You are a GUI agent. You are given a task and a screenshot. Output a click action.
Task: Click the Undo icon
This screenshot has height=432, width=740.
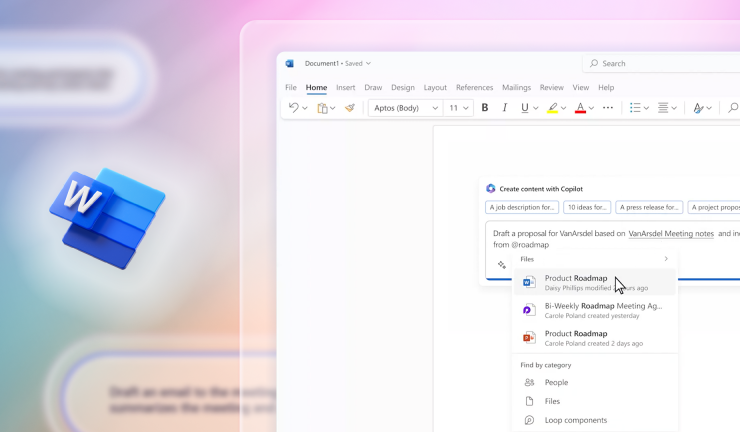pyautogui.click(x=293, y=108)
